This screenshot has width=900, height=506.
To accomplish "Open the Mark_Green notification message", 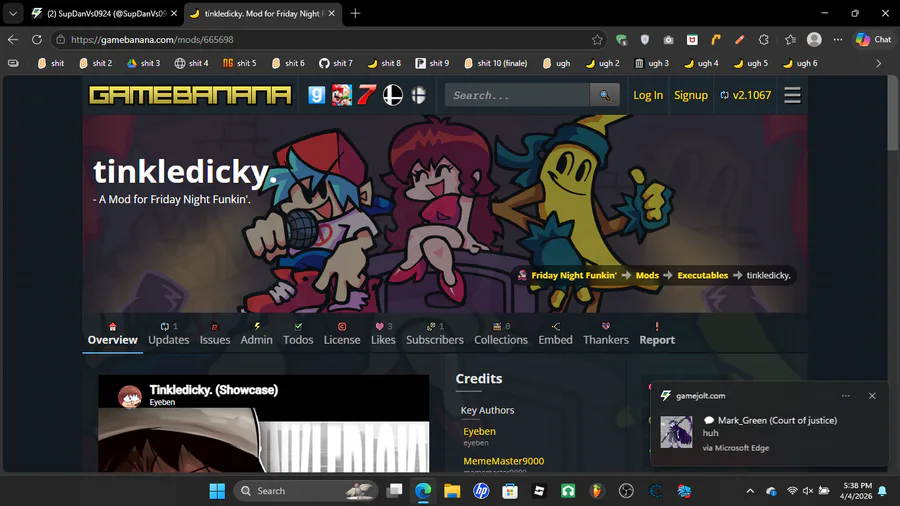I will pos(769,433).
